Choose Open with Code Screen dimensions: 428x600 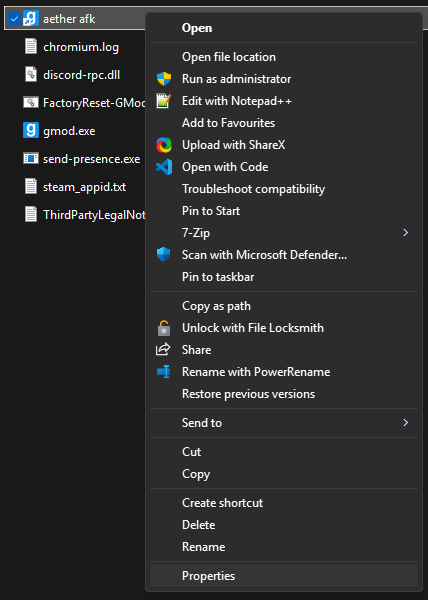coord(284,167)
